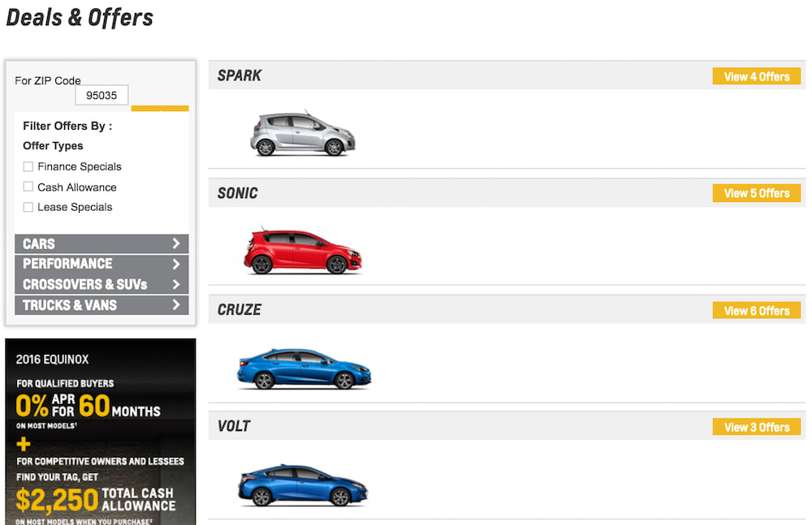The height and width of the screenshot is (525, 812).
Task: Click the SONIC model heading
Action: 238,193
